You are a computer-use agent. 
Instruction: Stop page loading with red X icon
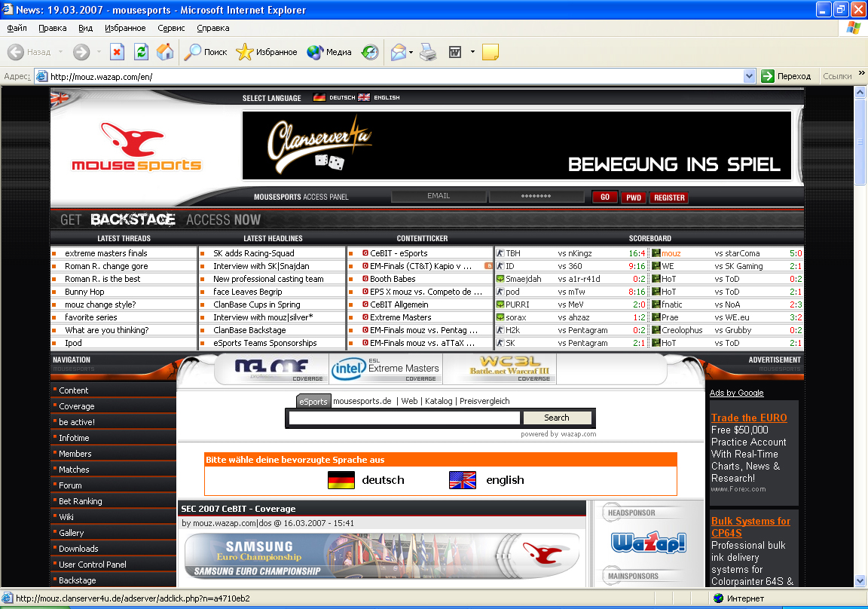click(117, 52)
